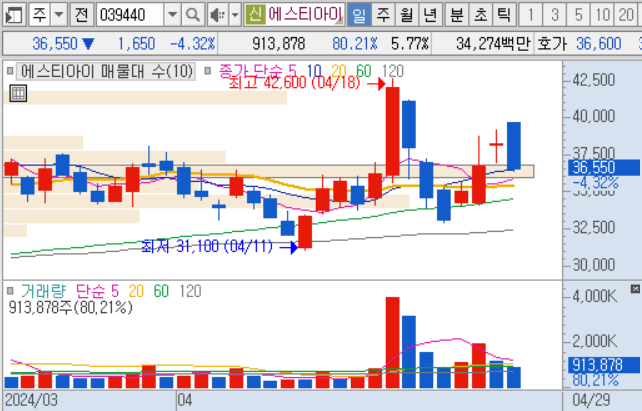Select interval 10 button
Screen dimensions: 642x411
point(602,15)
